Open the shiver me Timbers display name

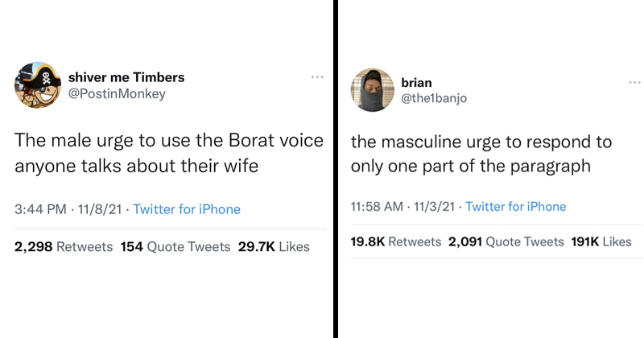point(125,77)
